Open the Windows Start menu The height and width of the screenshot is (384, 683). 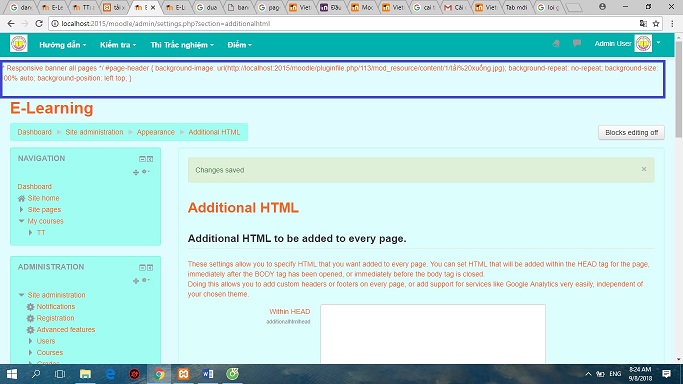[12, 374]
